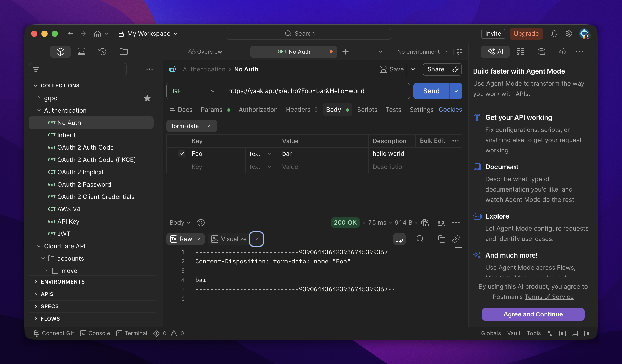Expand the grpc collection
The width and height of the screenshot is (622, 364).
[x=39, y=98]
